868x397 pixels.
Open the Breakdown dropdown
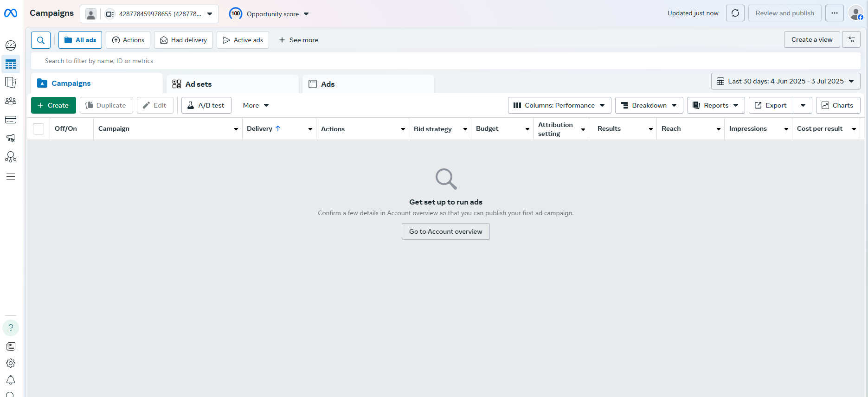pos(649,105)
